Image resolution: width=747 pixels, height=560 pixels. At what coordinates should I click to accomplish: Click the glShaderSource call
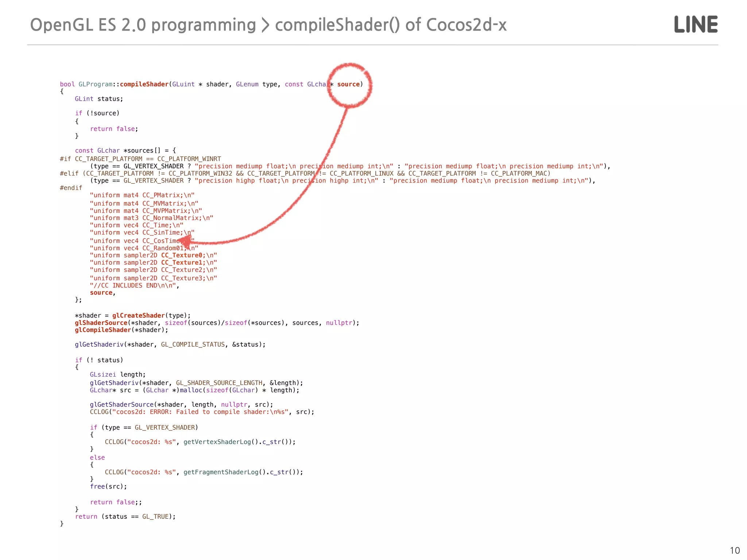pyautogui.click(x=101, y=323)
